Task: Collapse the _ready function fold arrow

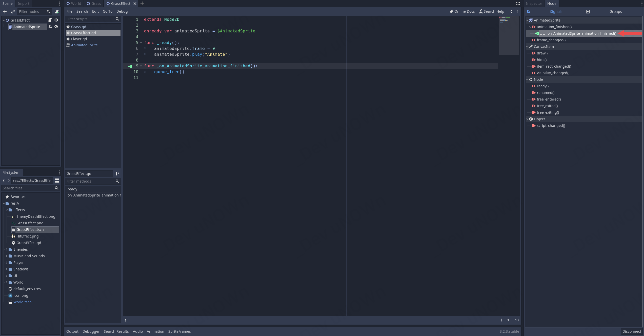Action: pos(141,43)
